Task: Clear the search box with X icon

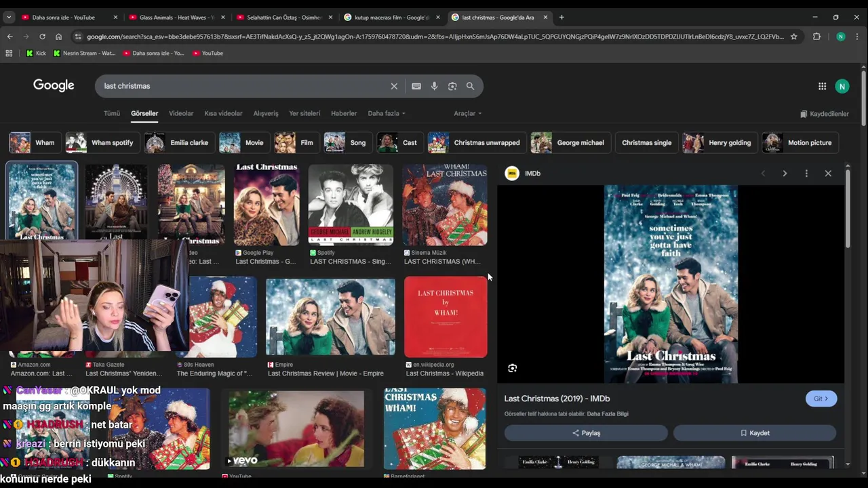Action: [394, 86]
